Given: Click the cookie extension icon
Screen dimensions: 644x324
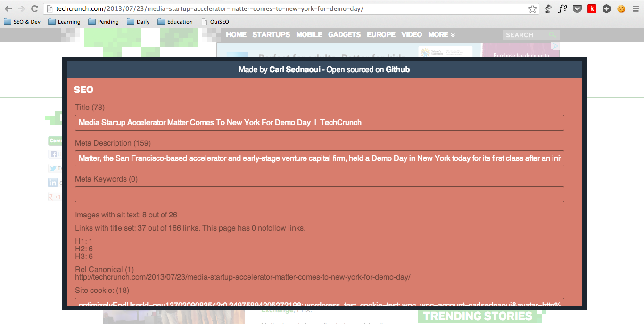Looking at the screenshot, I should click(x=621, y=8).
